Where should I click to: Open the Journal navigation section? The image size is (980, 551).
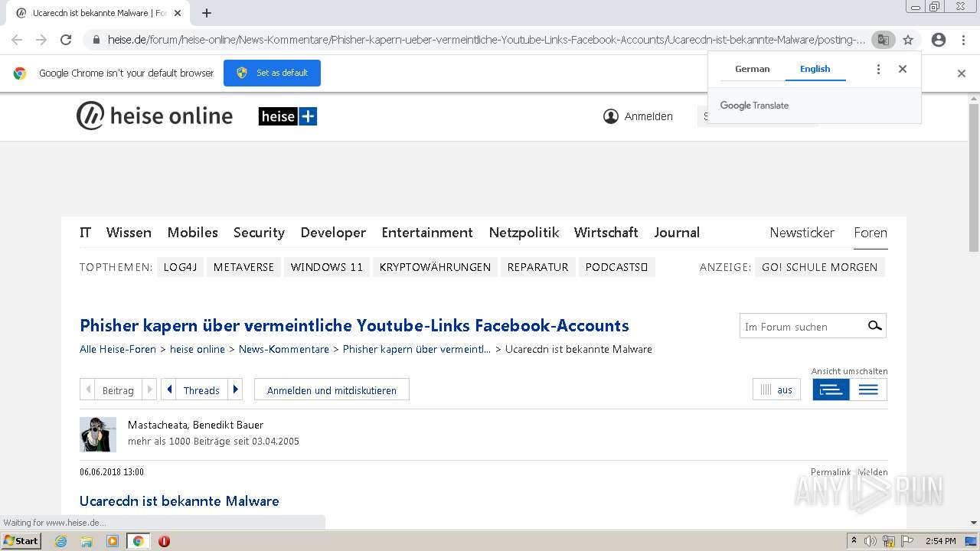point(677,233)
